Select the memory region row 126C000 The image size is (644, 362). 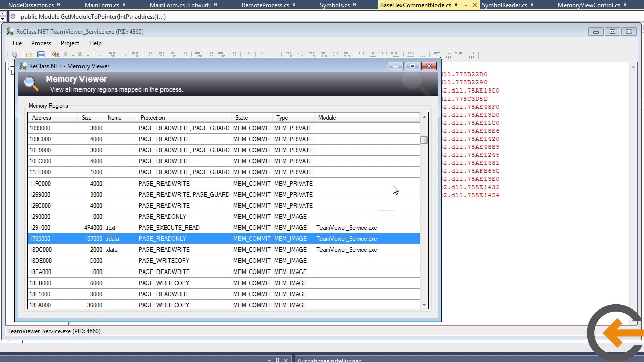[223, 206]
